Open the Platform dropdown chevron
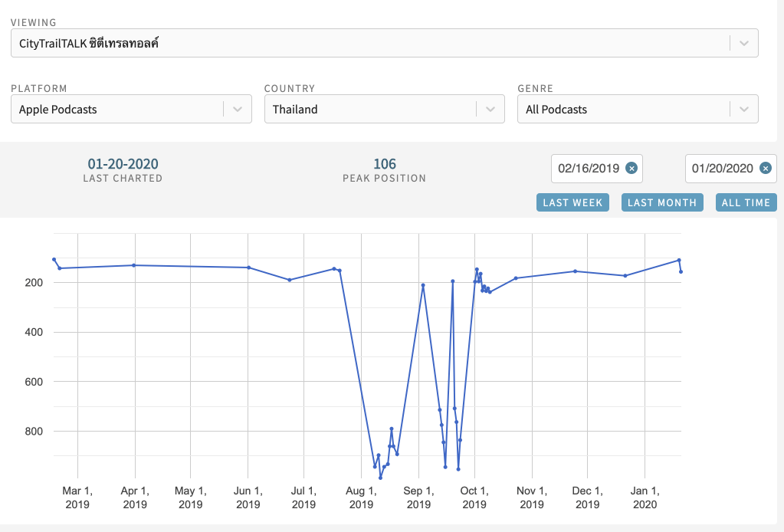The image size is (784, 532). 237,110
